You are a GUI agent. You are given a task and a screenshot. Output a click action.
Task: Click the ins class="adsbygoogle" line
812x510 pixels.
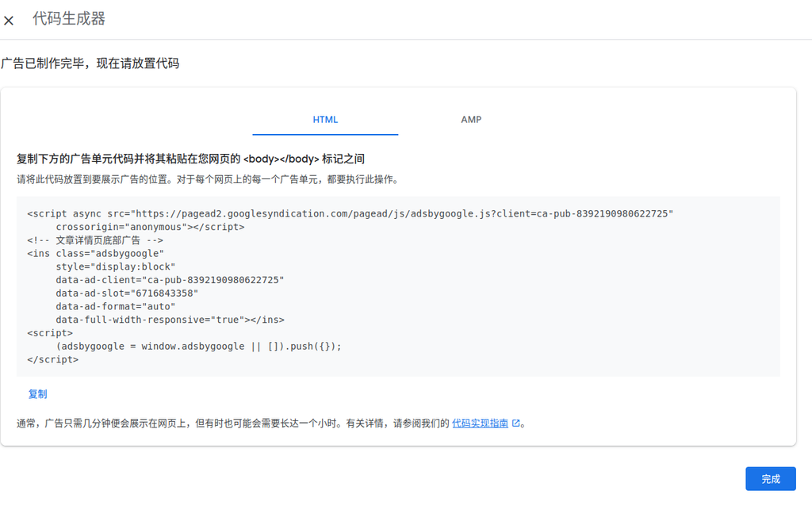(95, 253)
